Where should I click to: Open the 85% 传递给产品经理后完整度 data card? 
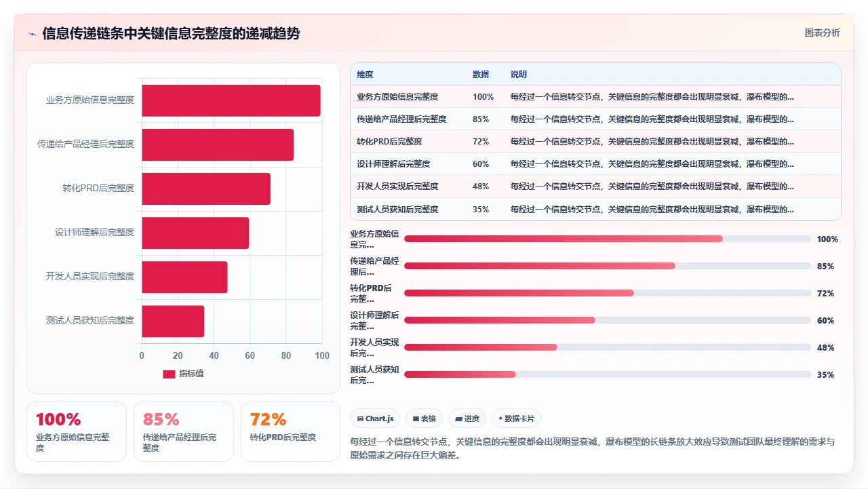184,431
